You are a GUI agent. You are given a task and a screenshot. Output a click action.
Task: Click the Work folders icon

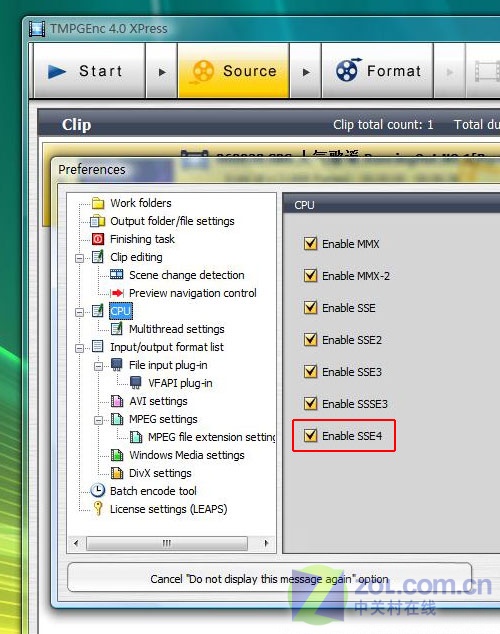click(98, 203)
